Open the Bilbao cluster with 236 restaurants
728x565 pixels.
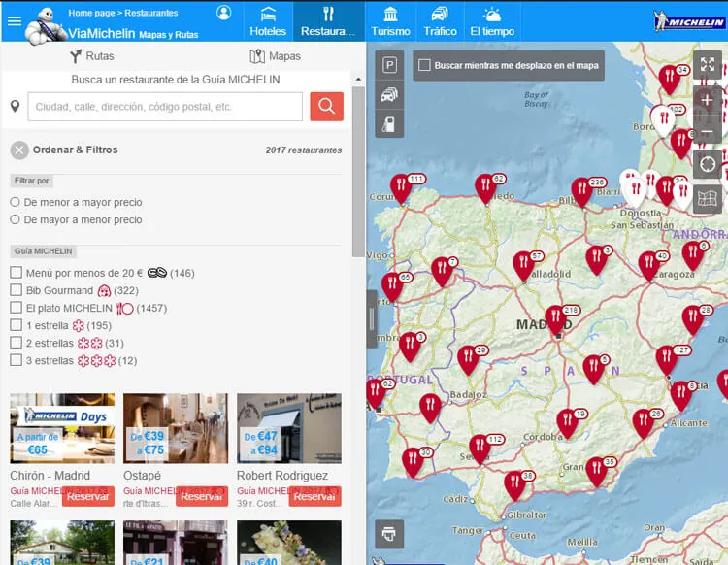click(581, 192)
